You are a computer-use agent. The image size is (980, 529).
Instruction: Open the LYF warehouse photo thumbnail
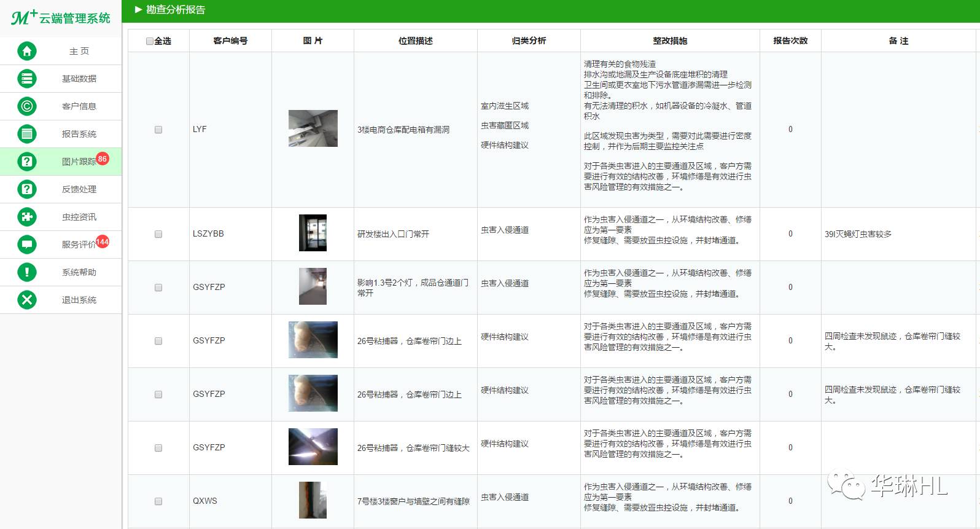point(313,128)
